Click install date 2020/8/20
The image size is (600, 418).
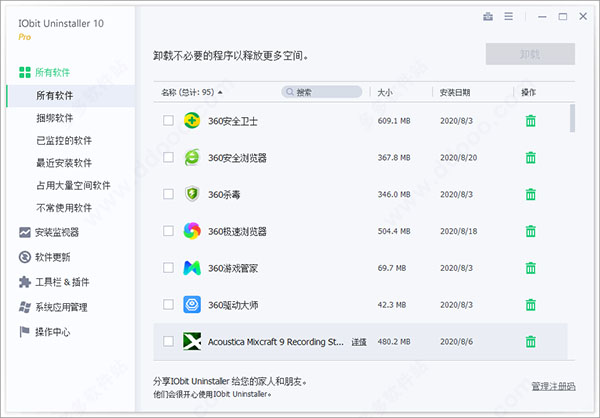[x=458, y=158]
